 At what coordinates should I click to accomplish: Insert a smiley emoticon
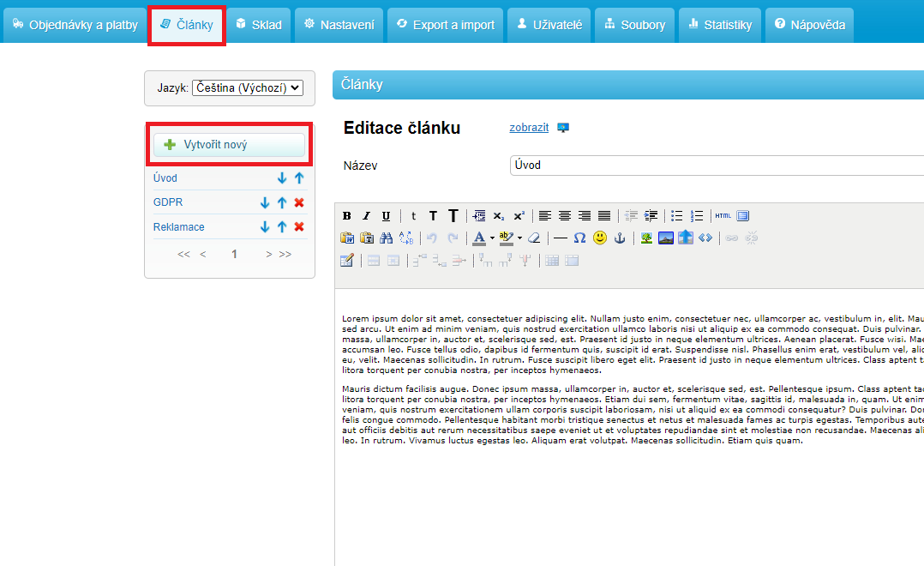[600, 238]
